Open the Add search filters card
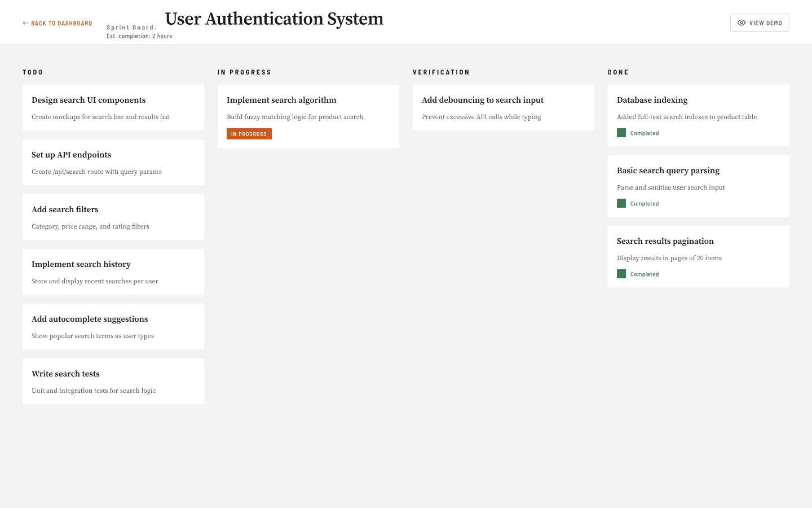 tap(113, 217)
